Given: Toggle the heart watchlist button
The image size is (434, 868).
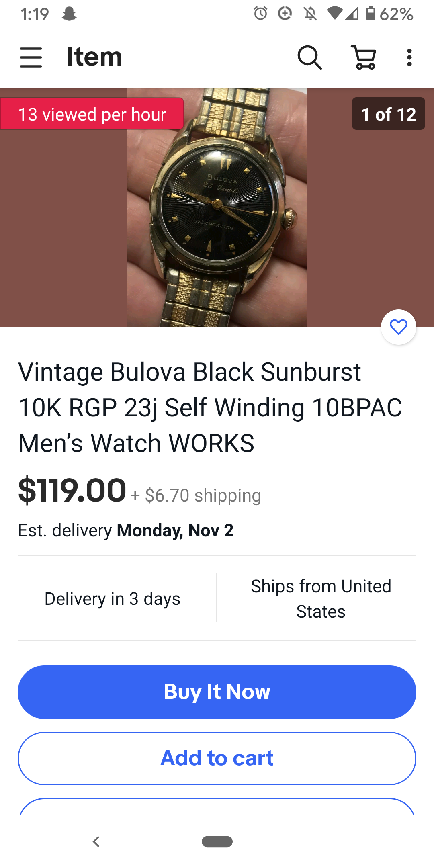Looking at the screenshot, I should (x=399, y=327).
